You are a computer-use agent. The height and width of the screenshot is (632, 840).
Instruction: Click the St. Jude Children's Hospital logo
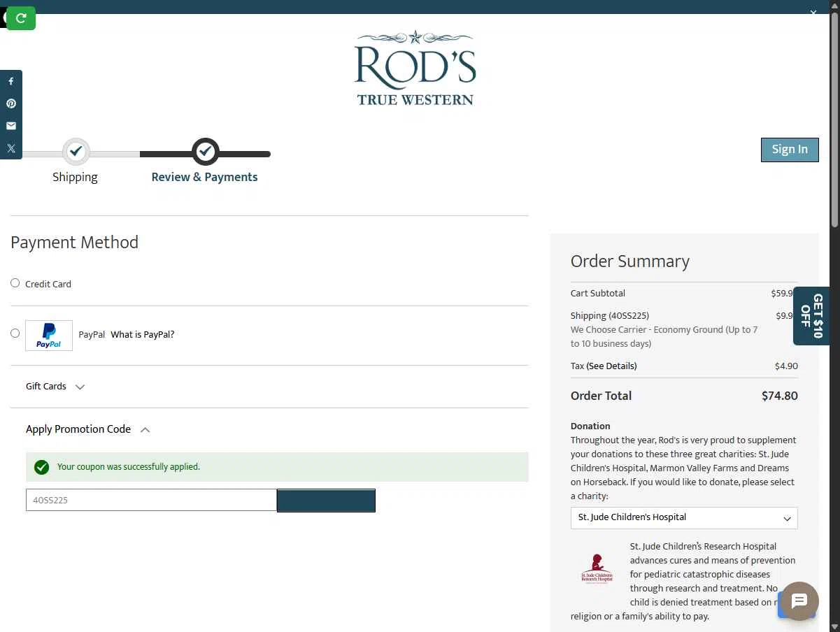[x=597, y=568]
